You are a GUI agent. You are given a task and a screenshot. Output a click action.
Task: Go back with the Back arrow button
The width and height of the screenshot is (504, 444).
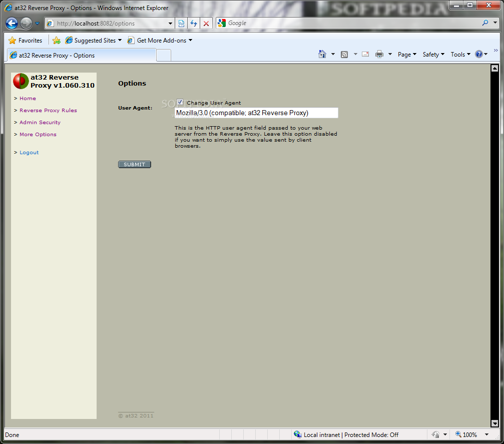(12, 23)
